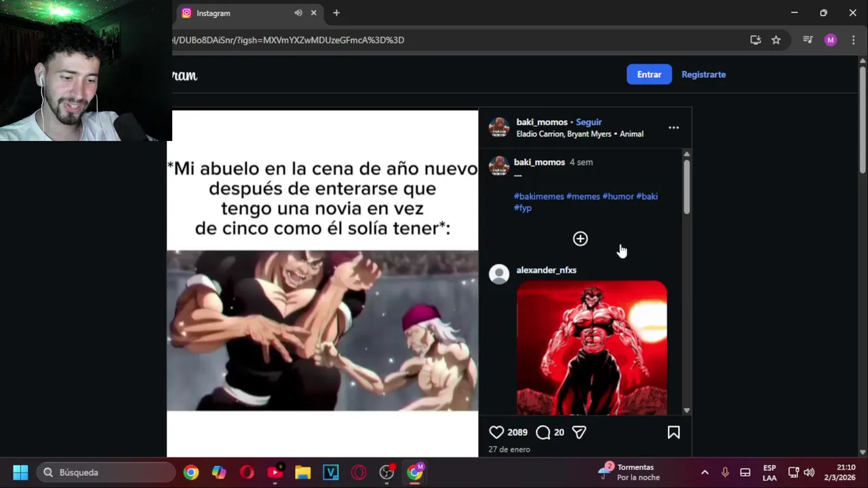Close the Instagram tab
This screenshot has width=868, height=488.
tap(313, 13)
